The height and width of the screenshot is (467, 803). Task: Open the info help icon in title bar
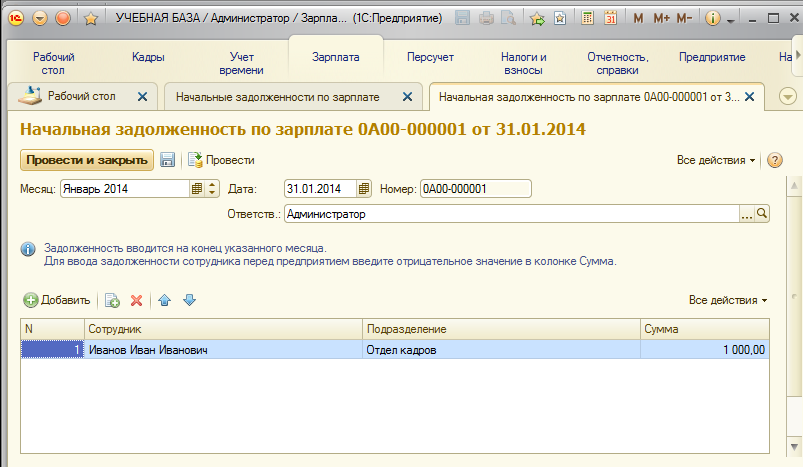(x=712, y=18)
